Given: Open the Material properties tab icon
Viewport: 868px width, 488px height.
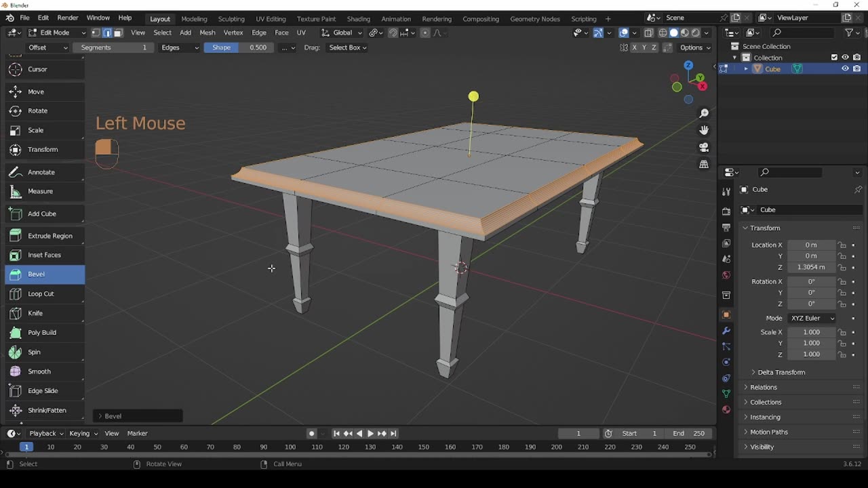Looking at the screenshot, I should [x=726, y=409].
